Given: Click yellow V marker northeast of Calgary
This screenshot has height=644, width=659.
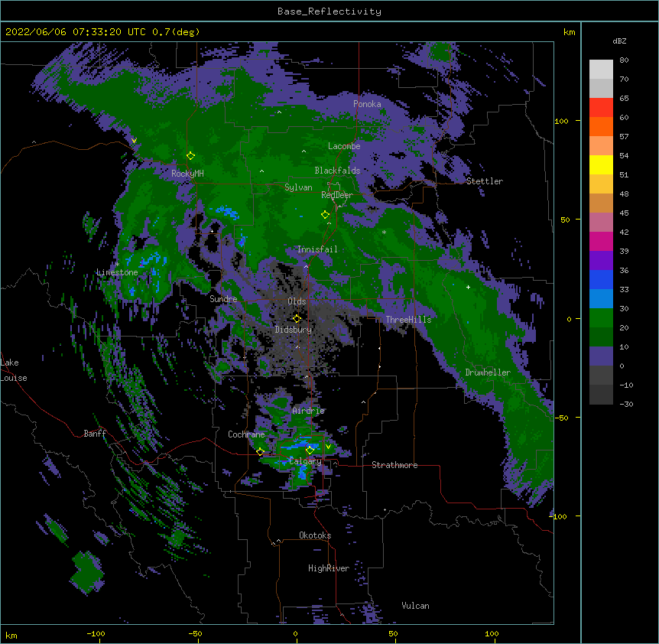Looking at the screenshot, I should pyautogui.click(x=328, y=447).
